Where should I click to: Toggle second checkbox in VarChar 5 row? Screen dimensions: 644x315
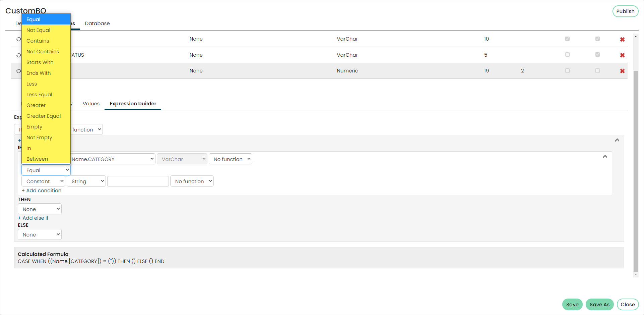597,55
